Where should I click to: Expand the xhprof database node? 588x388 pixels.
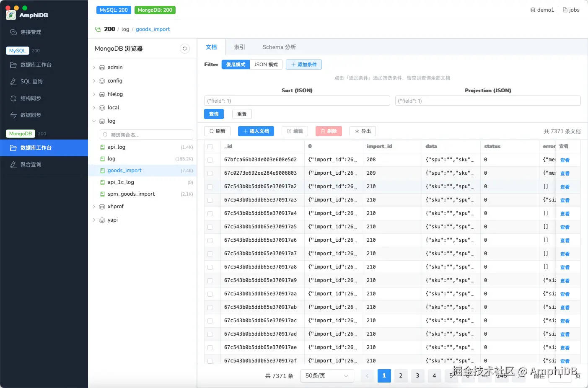94,207
